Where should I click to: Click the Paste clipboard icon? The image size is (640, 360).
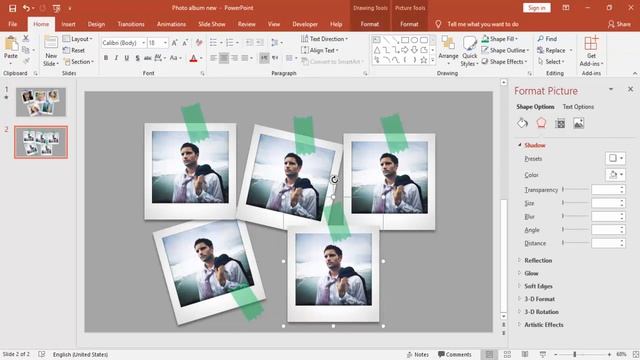(x=11, y=44)
